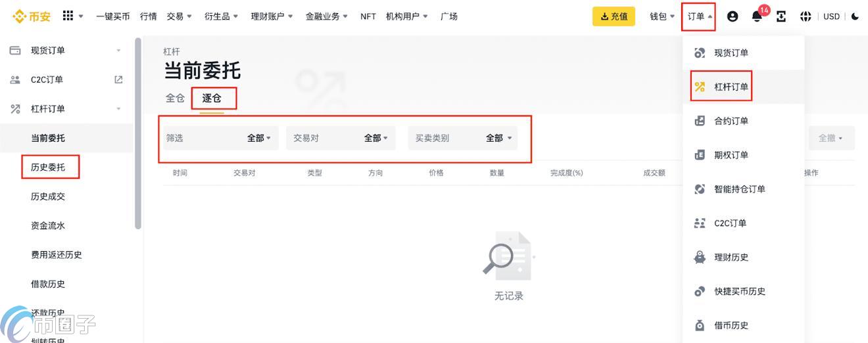The height and width of the screenshot is (343, 868).
Task: Click the download app icon
Action: pyautogui.click(x=781, y=16)
